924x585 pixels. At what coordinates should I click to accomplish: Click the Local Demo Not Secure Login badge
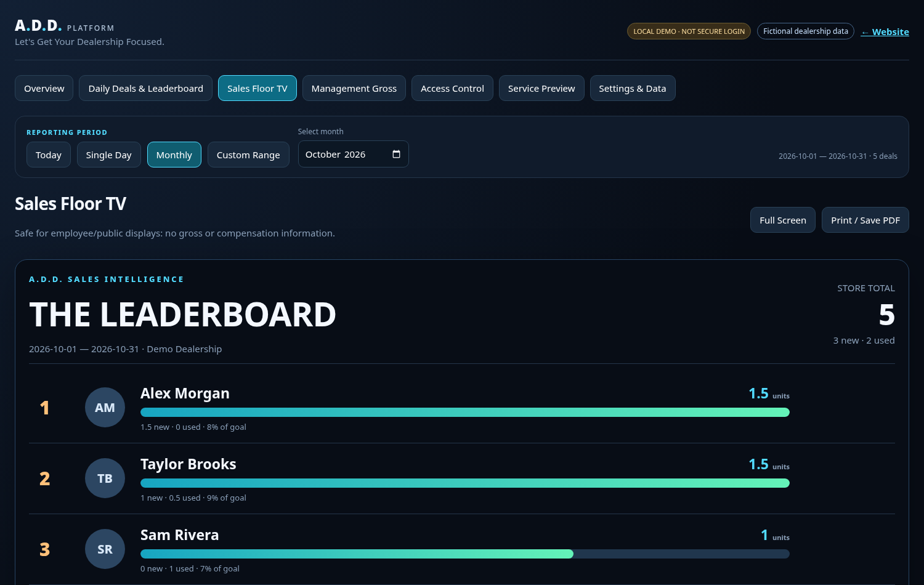click(x=689, y=31)
